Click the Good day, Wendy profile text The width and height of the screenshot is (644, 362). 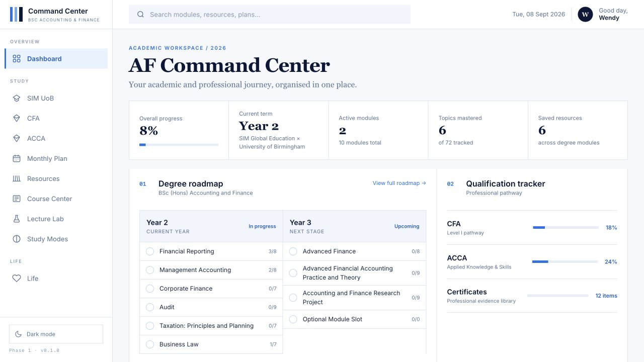(x=613, y=14)
